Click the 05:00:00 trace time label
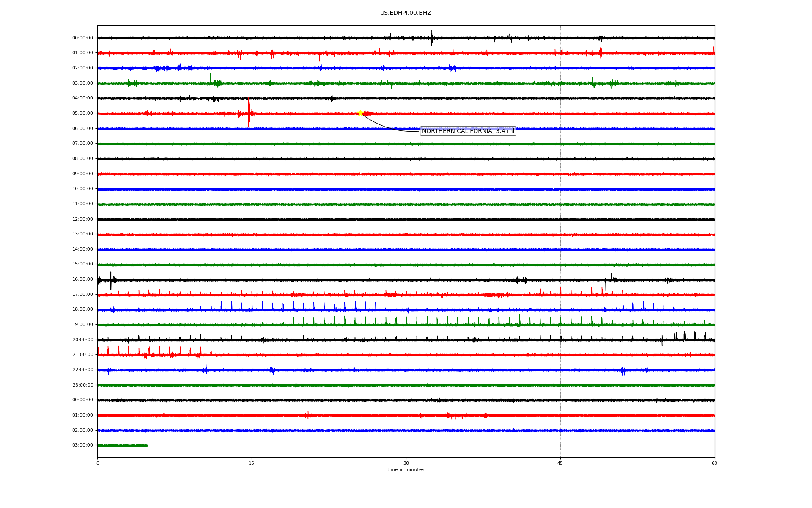Image resolution: width=812 pixels, height=508 pixels. 82,113
